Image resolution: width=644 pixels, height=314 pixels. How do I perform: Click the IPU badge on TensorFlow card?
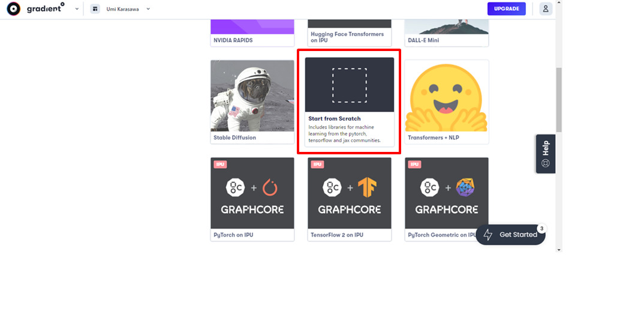tap(317, 165)
